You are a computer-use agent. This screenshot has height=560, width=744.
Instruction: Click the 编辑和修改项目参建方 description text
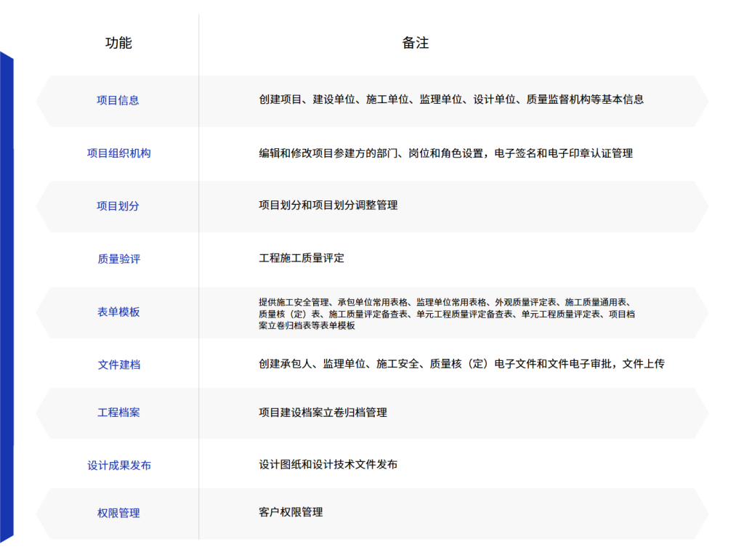(445, 153)
